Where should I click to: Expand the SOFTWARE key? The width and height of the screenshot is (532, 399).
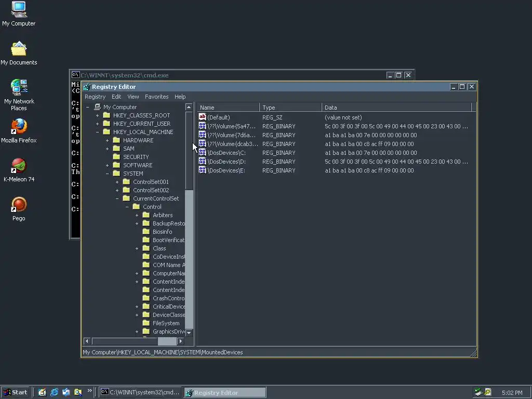pyautogui.click(x=107, y=165)
